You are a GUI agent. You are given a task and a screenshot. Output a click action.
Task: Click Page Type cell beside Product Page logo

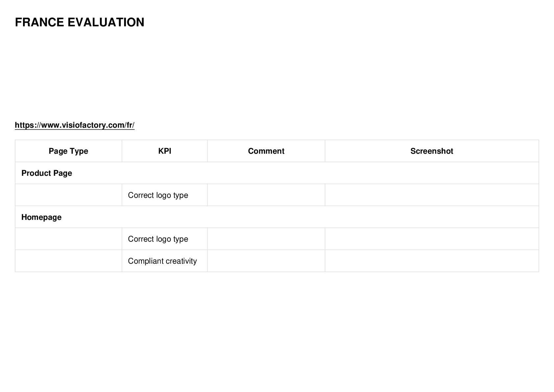[68, 195]
